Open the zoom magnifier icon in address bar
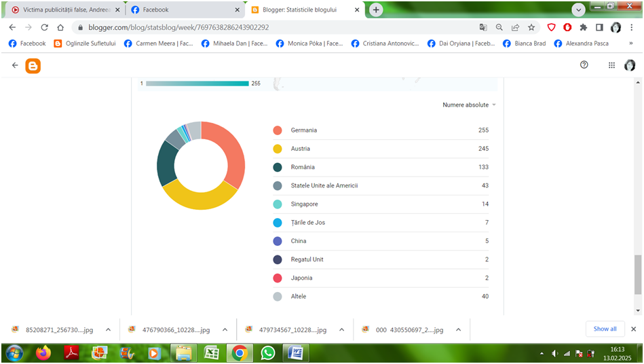This screenshot has width=644, height=364. tap(499, 27)
